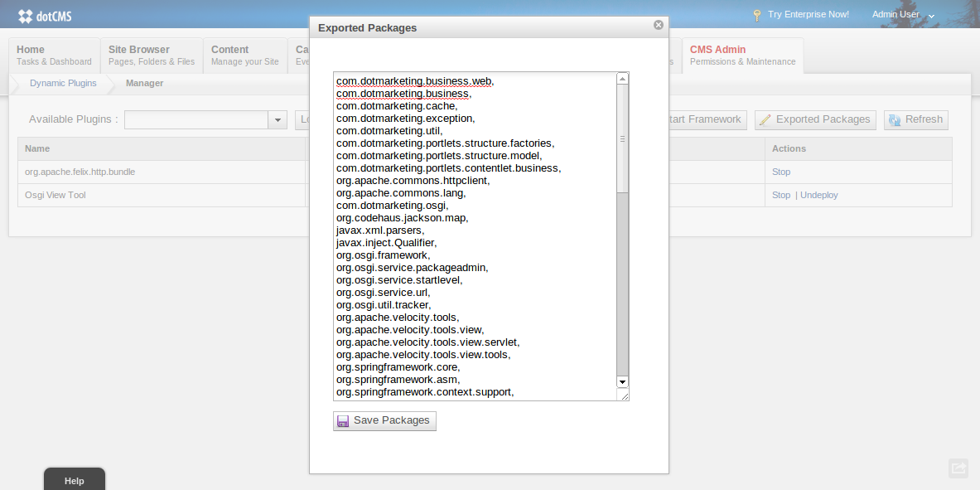Click the textarea resize handle in the dialog
The height and width of the screenshot is (490, 980).
click(x=625, y=395)
